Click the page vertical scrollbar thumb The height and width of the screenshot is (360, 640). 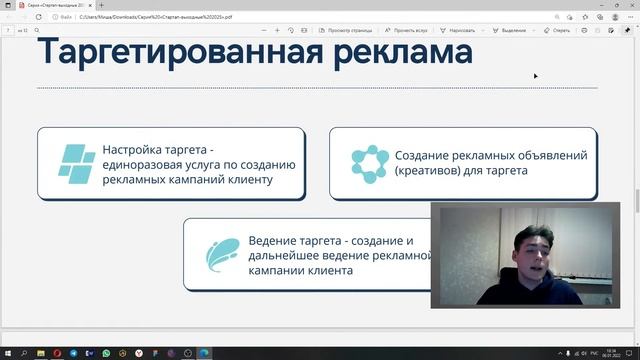[637, 201]
